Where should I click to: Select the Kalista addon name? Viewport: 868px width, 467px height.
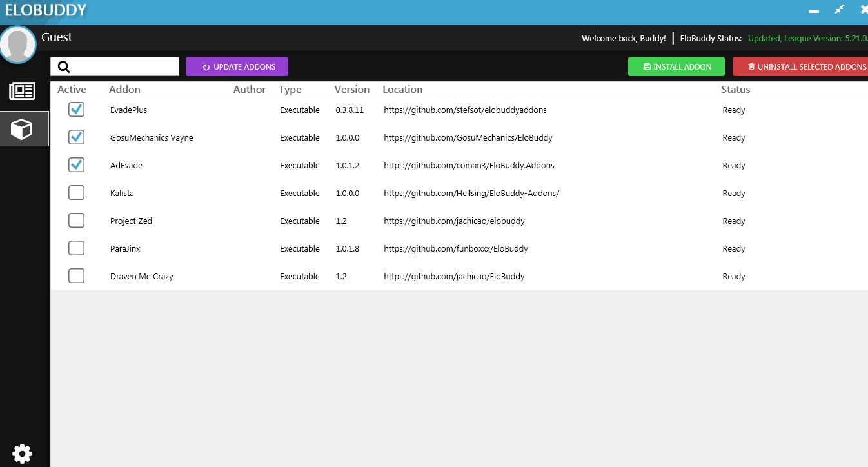click(x=122, y=194)
